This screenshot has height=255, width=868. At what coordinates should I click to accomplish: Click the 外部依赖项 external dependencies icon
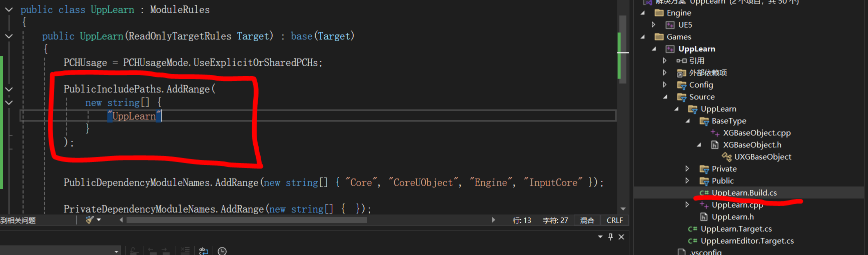click(681, 73)
